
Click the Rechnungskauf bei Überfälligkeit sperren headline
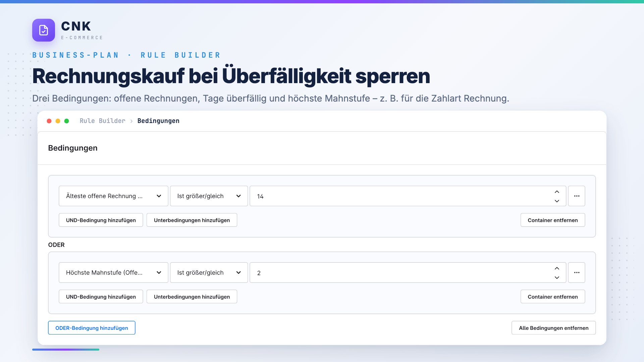pyautogui.click(x=231, y=76)
